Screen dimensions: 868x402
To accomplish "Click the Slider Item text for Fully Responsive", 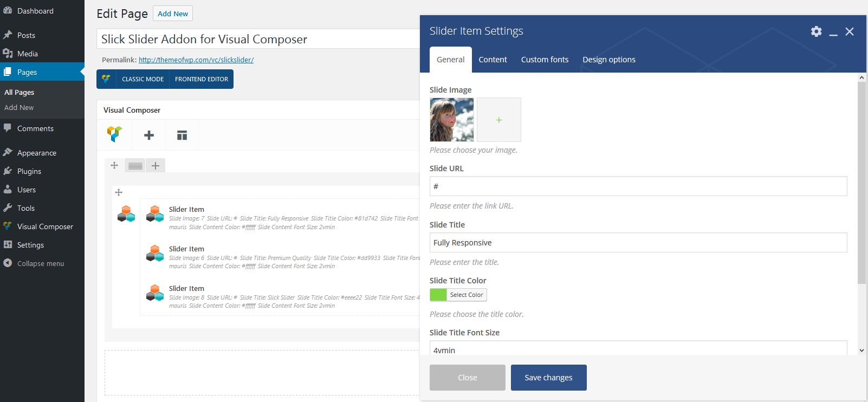I will (186, 209).
